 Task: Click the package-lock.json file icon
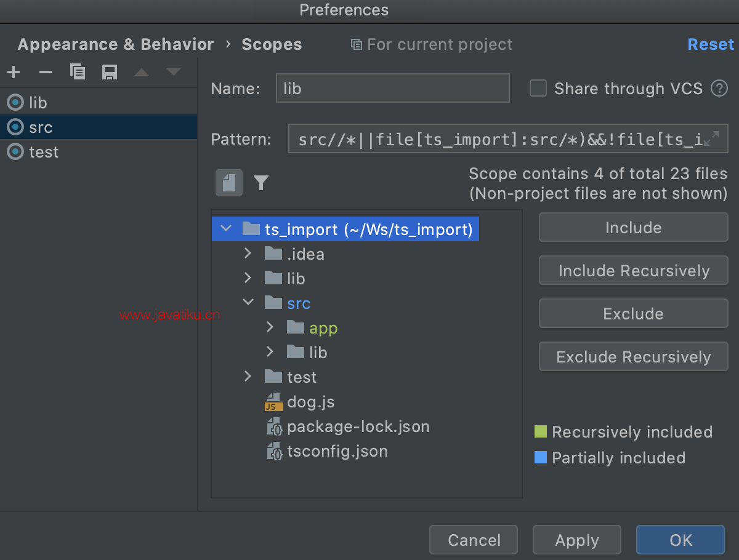[x=273, y=426]
